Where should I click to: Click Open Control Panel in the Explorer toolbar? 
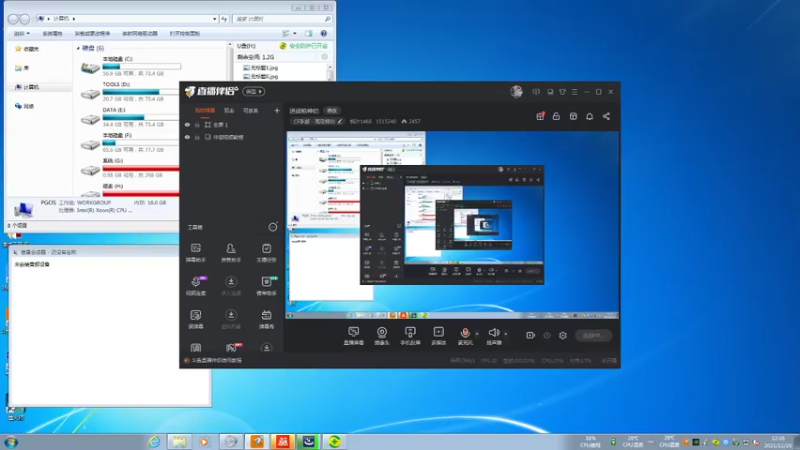click(185, 33)
